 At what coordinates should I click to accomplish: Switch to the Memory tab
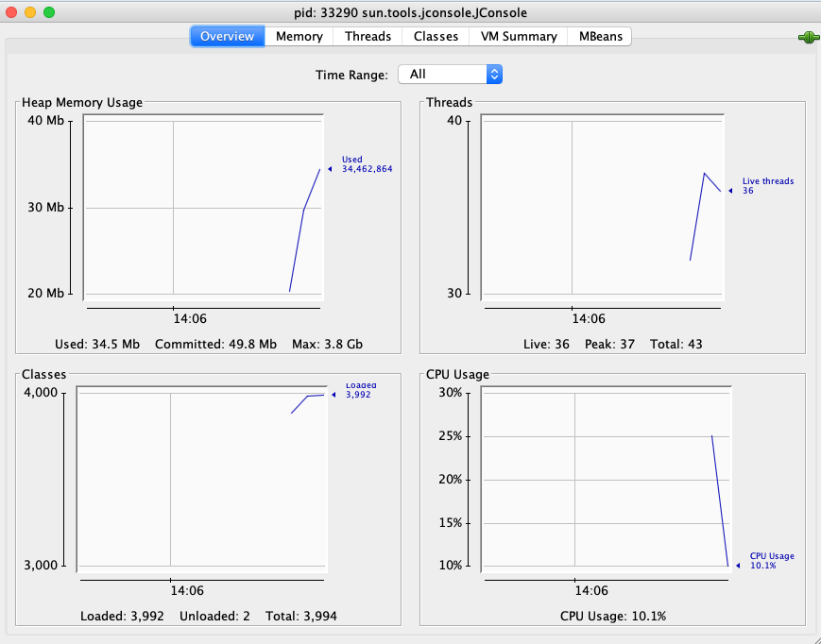(x=299, y=36)
